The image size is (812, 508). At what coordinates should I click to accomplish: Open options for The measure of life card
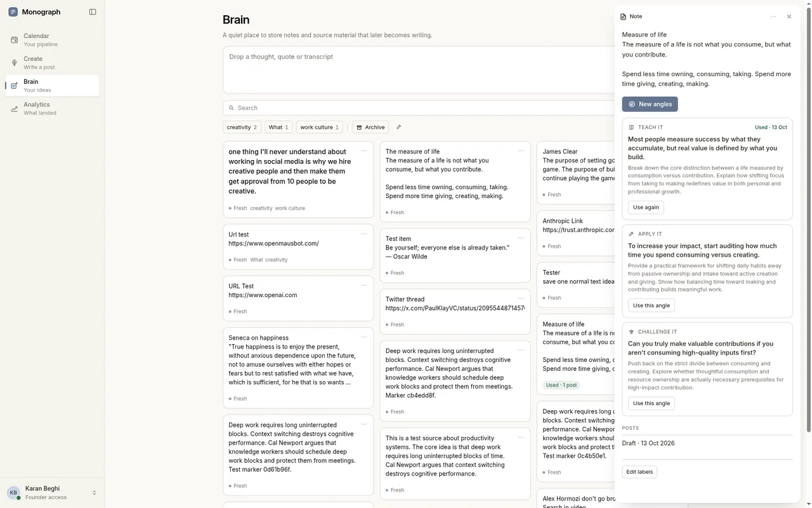(x=521, y=151)
